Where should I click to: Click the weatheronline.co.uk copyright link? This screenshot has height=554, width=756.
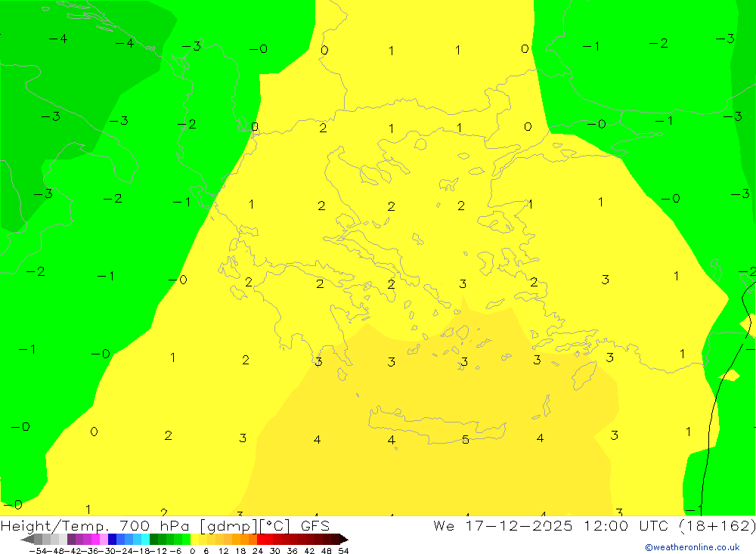pos(692,547)
